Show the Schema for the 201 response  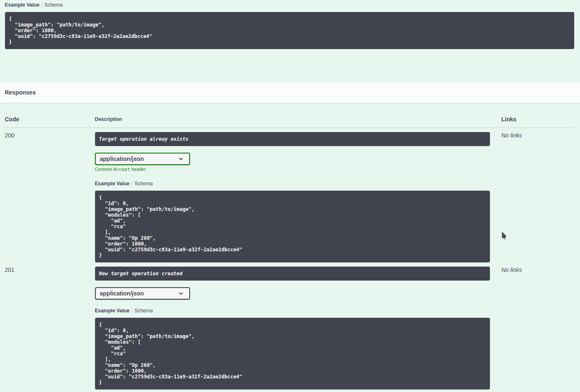click(143, 310)
